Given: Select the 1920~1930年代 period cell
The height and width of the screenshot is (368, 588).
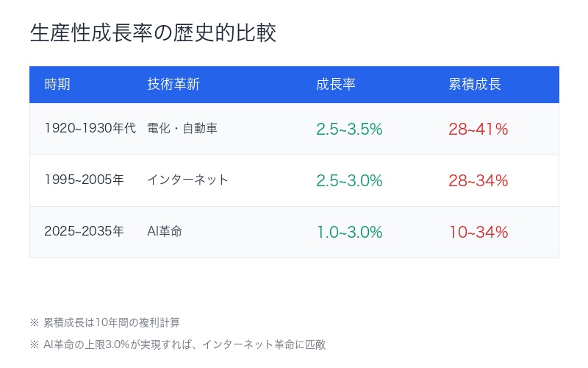Looking at the screenshot, I should pos(90,129).
